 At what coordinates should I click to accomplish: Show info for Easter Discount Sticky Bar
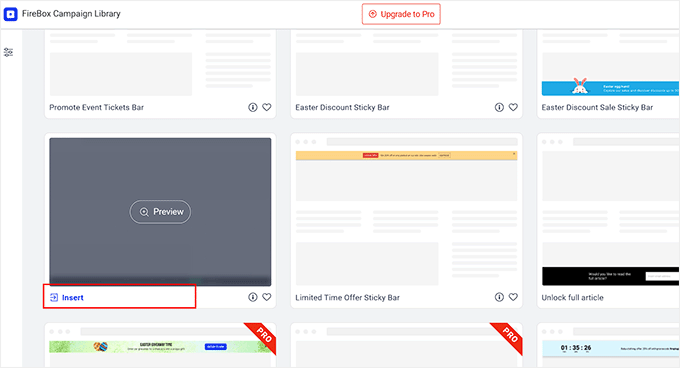[x=499, y=107]
